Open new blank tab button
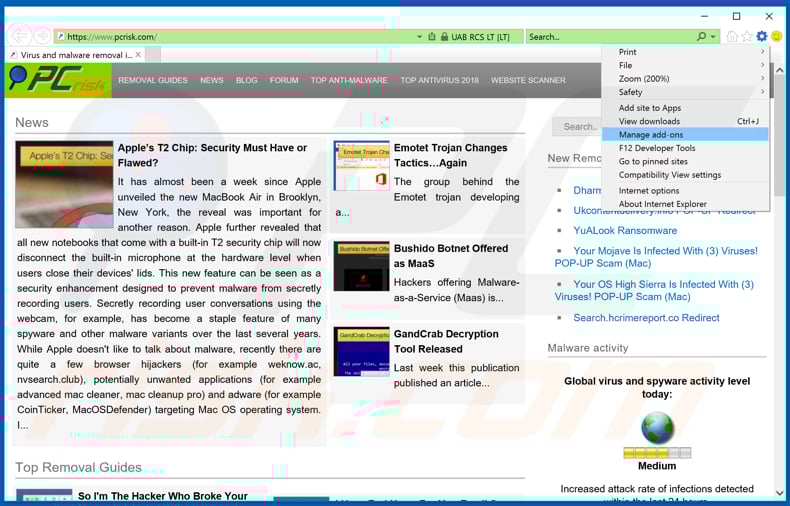 tap(153, 54)
